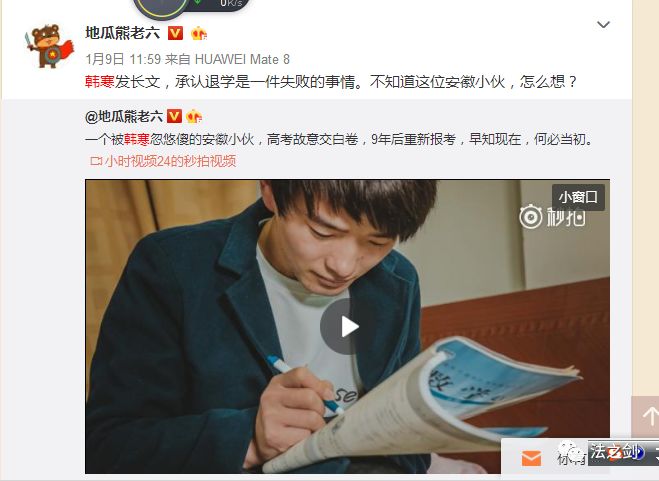Click the back-to-top arrow button

(x=646, y=416)
